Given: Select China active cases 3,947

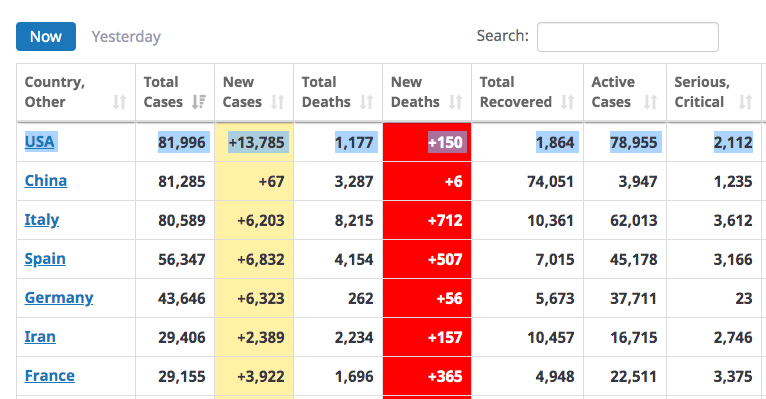Looking at the screenshot, I should pos(638,181).
